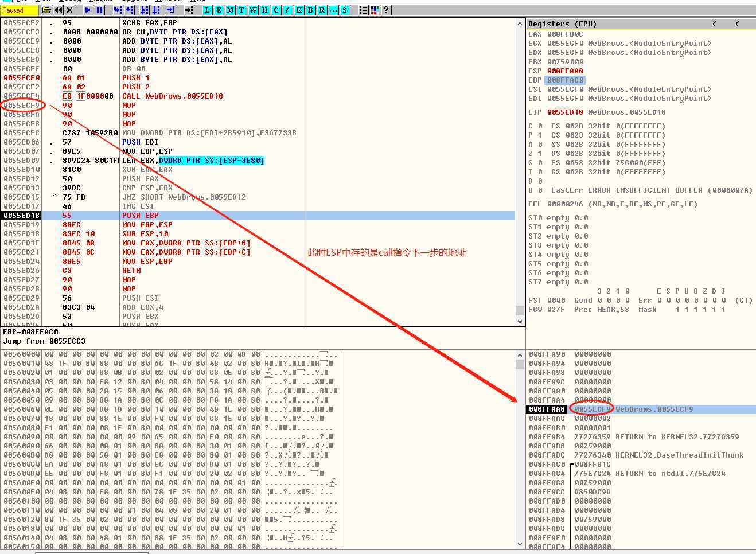
Task: Select stack address 008FFAAC row
Action: (641, 419)
